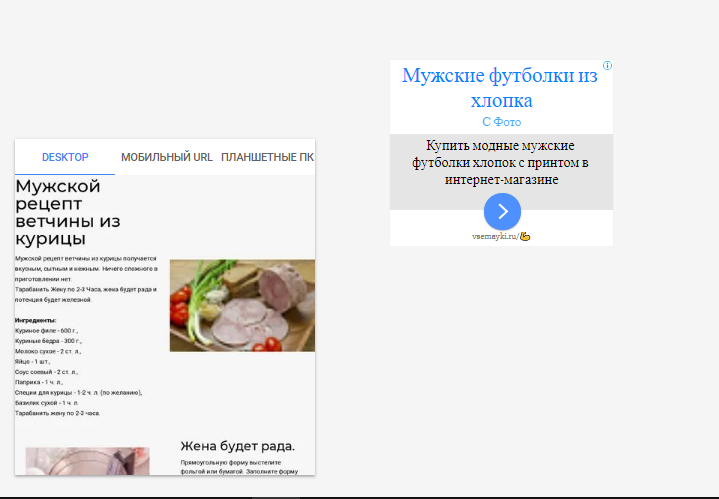Click the Базилик сухой ingredient line
The width and height of the screenshot is (719, 499).
pos(46,403)
